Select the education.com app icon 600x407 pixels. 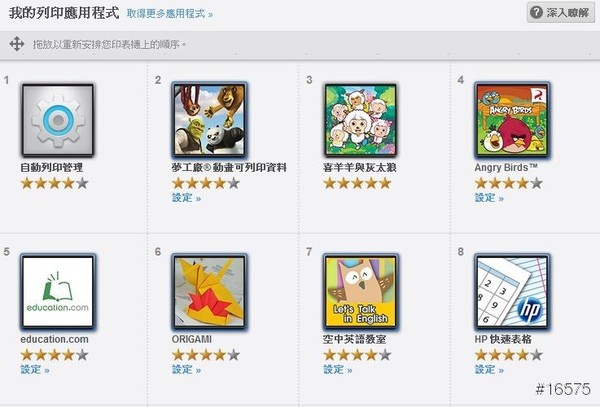tap(58, 292)
